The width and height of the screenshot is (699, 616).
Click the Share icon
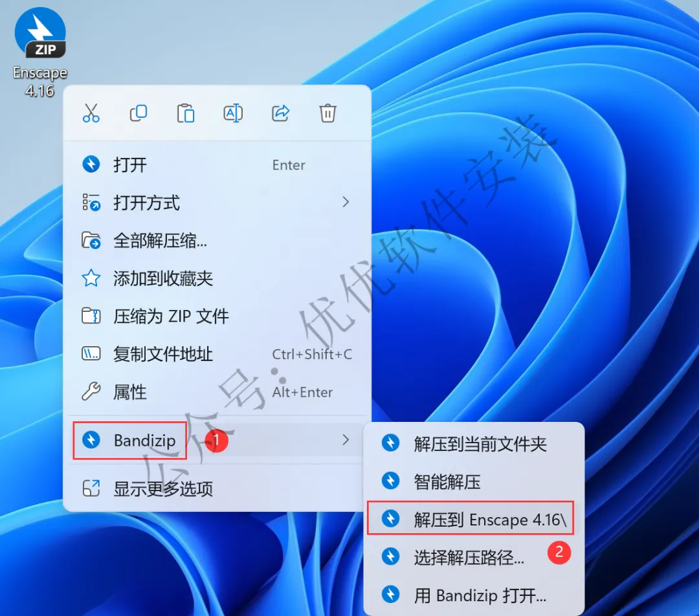point(280,113)
